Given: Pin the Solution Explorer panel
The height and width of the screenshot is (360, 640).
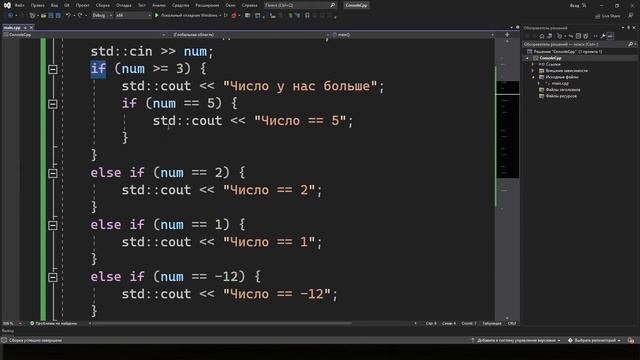Looking at the screenshot, I should tap(628, 28).
